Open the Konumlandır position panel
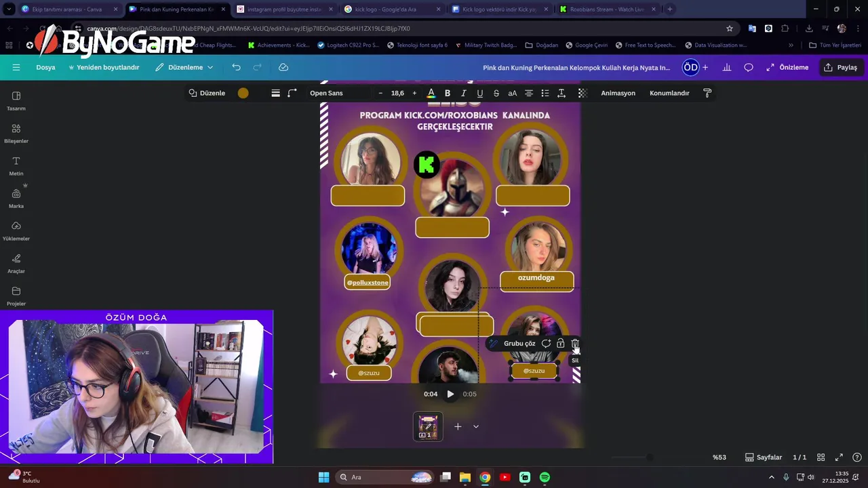The height and width of the screenshot is (488, 868). tap(669, 93)
